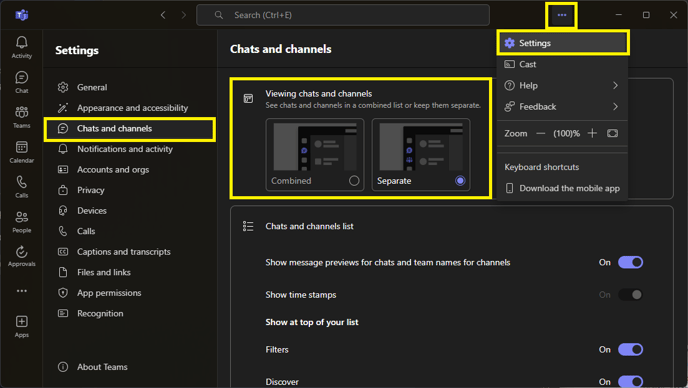
Task: Turn off the Discover toggle
Action: [631, 381]
